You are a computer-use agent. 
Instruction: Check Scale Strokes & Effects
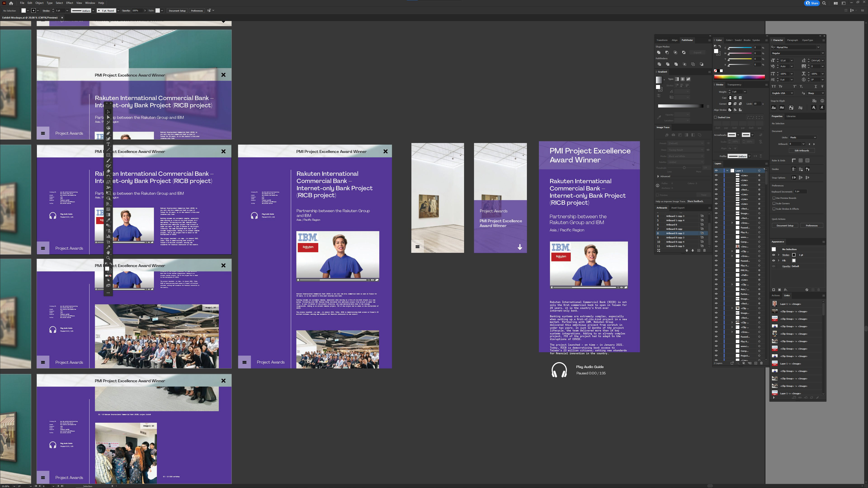point(774,209)
